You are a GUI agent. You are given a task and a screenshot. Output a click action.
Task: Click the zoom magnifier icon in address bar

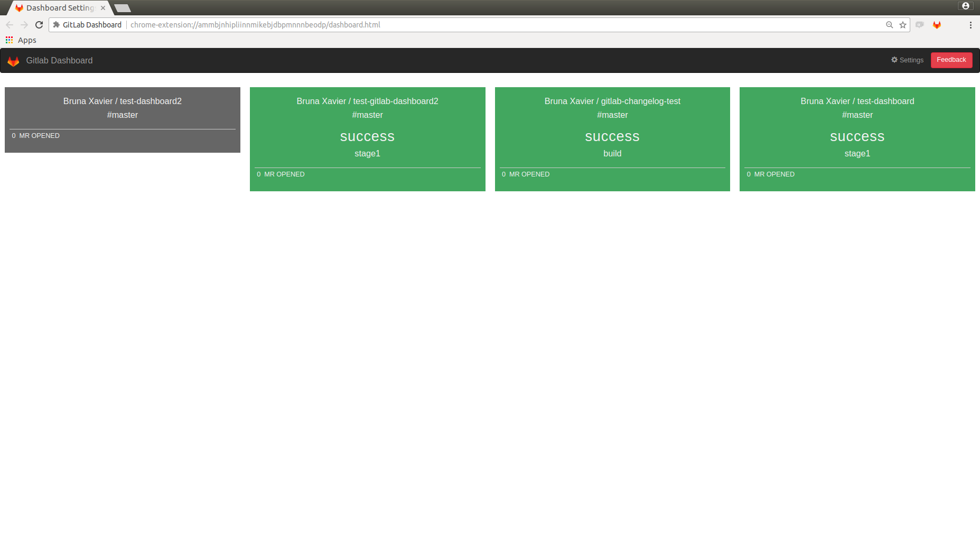(889, 25)
